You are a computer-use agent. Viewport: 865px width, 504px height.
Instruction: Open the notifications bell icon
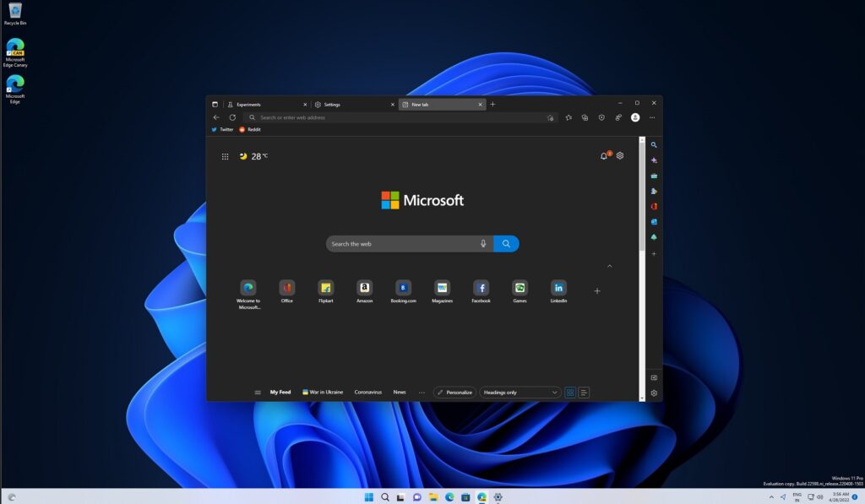(x=606, y=155)
